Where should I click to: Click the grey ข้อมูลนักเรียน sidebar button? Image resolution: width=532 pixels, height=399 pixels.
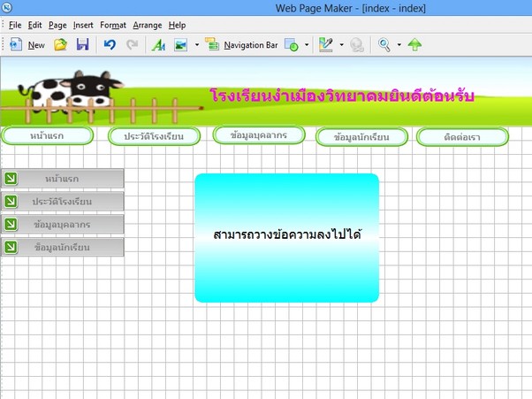point(63,247)
